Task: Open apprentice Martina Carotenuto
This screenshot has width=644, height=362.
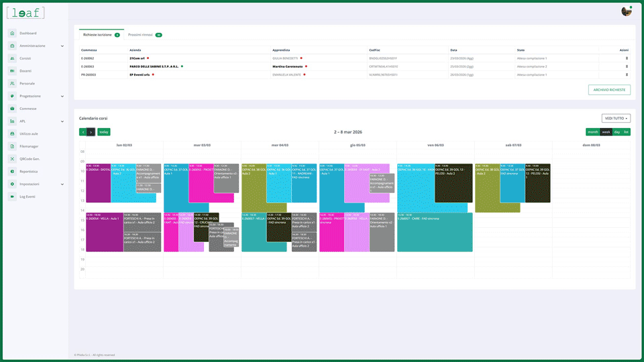Action: point(288,66)
